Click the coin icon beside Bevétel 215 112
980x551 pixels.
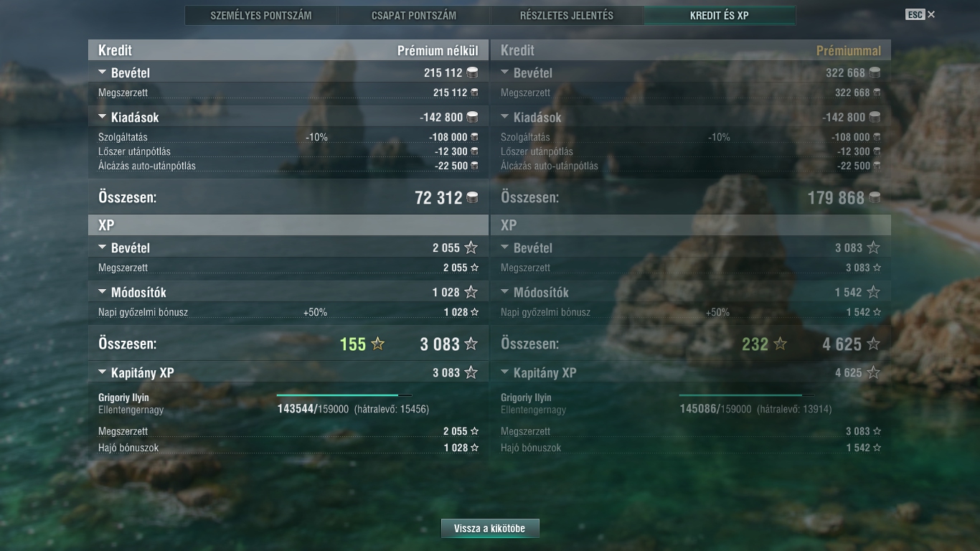pyautogui.click(x=472, y=72)
